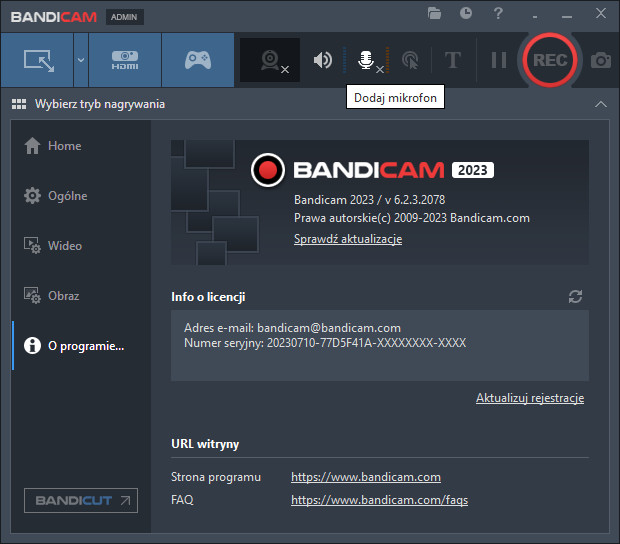
Task: Click the grid icon beside Wybierz tryb nagrywania
Action: tap(19, 104)
